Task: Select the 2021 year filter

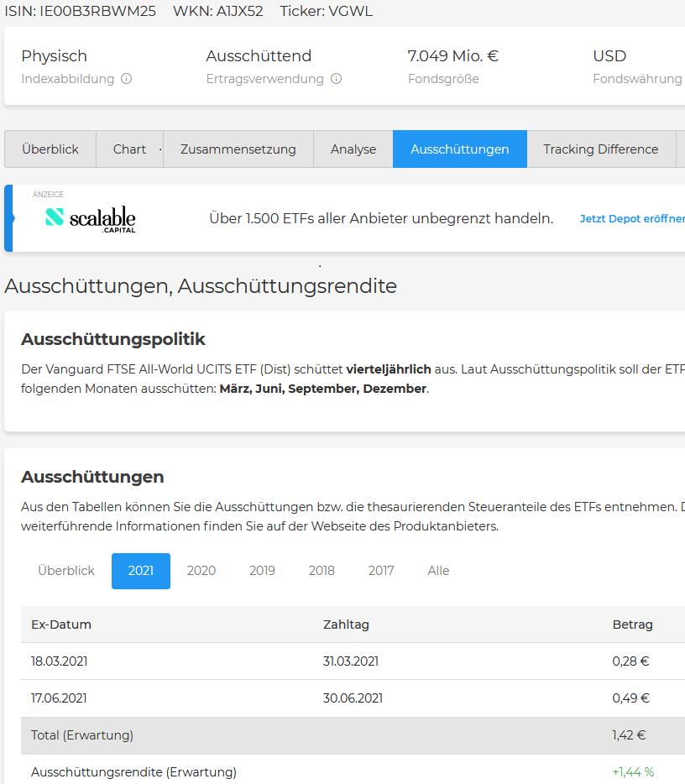Action: click(x=141, y=571)
